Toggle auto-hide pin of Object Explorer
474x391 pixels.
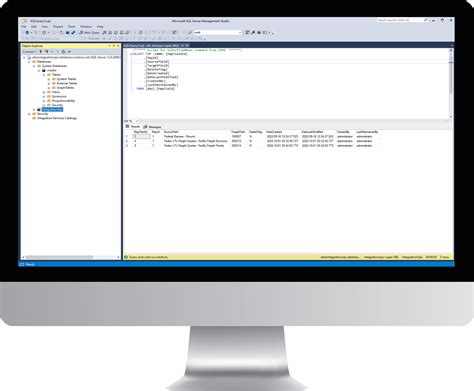[114, 46]
